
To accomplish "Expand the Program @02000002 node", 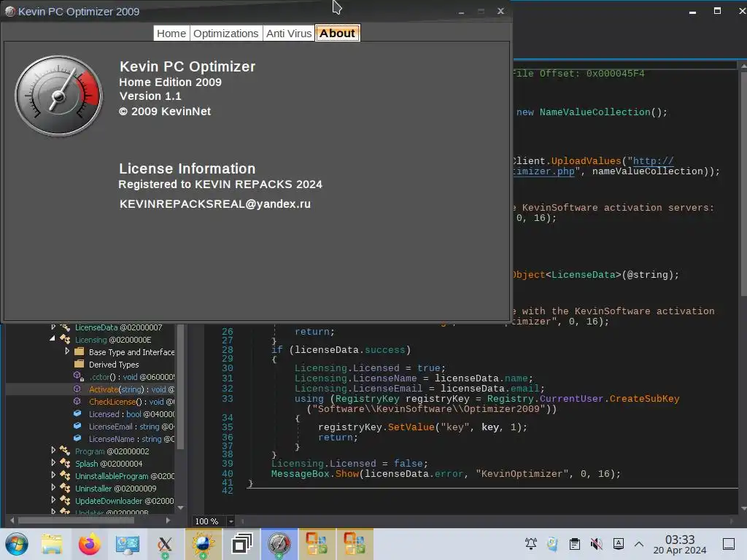I will pos(53,450).
